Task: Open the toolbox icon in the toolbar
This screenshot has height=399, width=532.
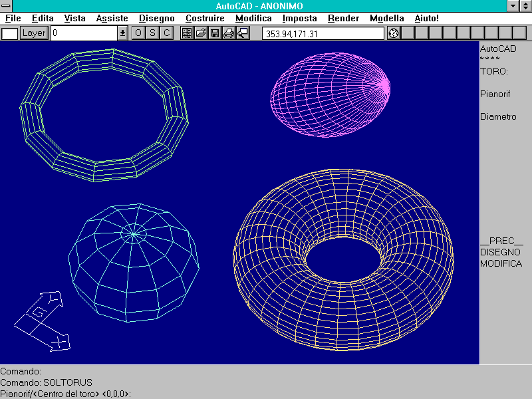Action: click(x=187, y=33)
